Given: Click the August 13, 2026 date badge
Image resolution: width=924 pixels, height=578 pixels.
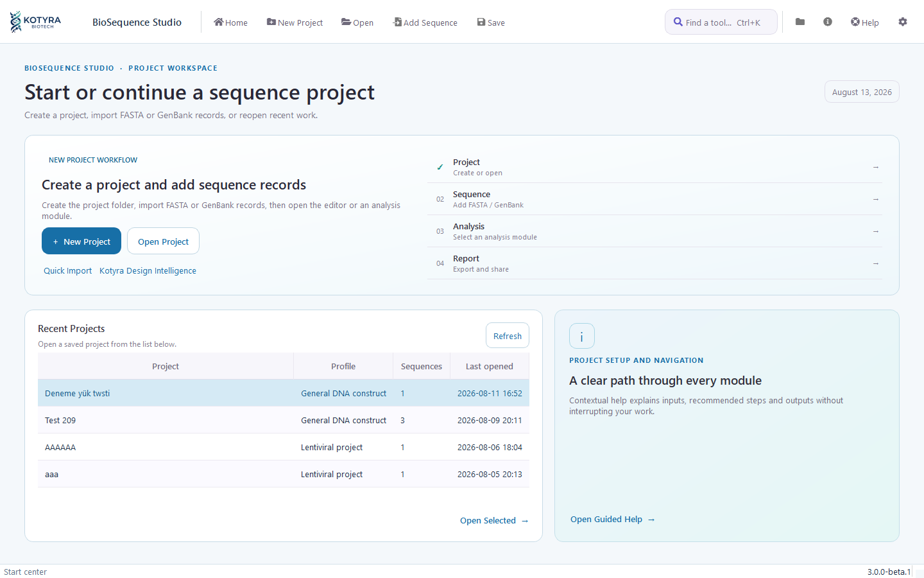Looking at the screenshot, I should 862,92.
